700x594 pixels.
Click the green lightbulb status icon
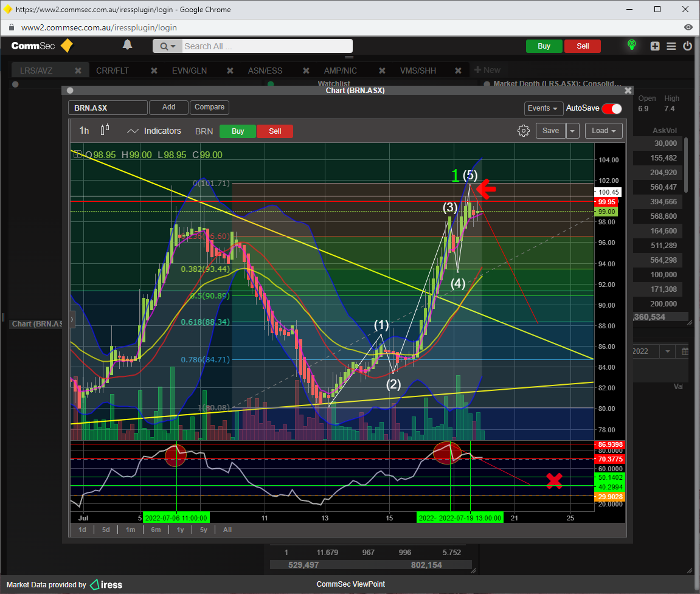632,46
